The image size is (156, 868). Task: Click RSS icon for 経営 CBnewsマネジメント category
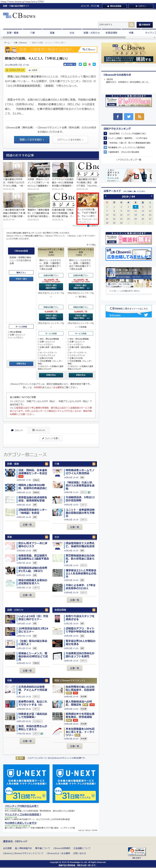[94, 680]
